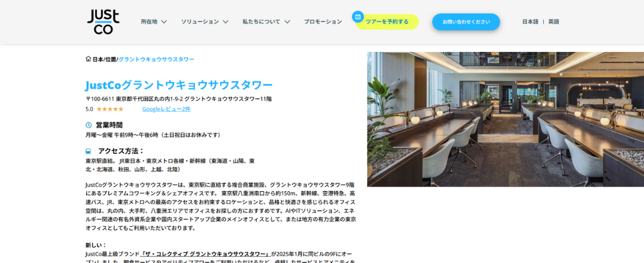This screenshot has height=263, width=644.
Task: Click the お問い合わせください button
Action: click(x=466, y=22)
